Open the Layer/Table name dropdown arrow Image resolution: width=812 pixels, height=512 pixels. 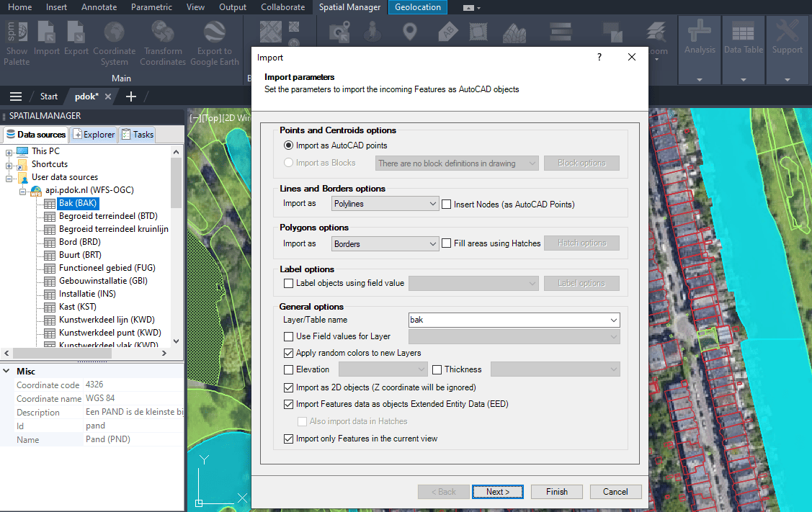614,320
